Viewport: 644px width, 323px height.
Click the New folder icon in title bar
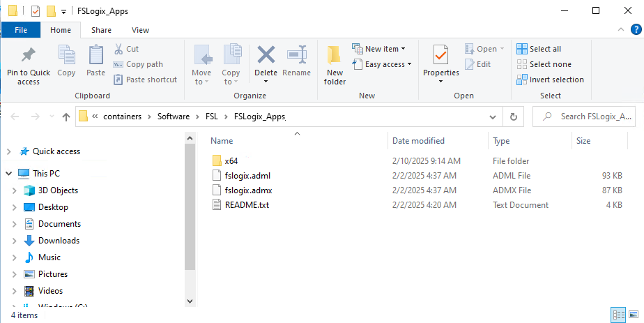tap(51, 10)
